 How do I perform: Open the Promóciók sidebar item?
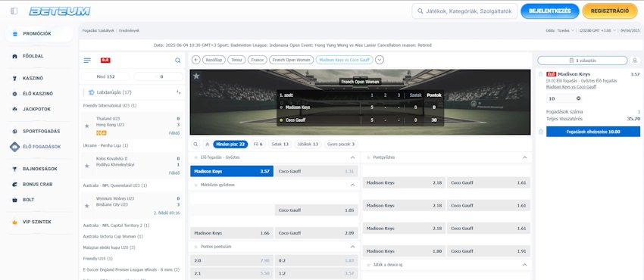click(x=39, y=33)
